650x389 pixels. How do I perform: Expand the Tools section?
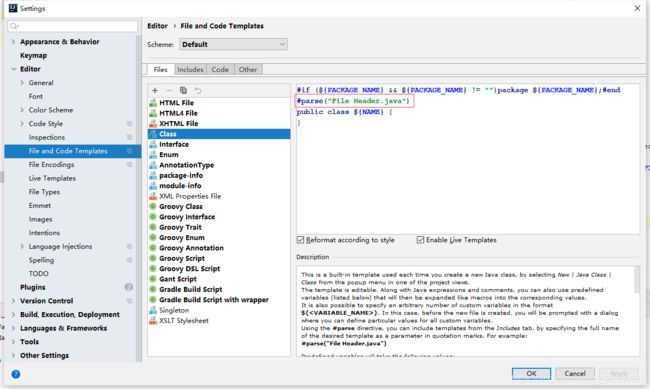coord(13,342)
